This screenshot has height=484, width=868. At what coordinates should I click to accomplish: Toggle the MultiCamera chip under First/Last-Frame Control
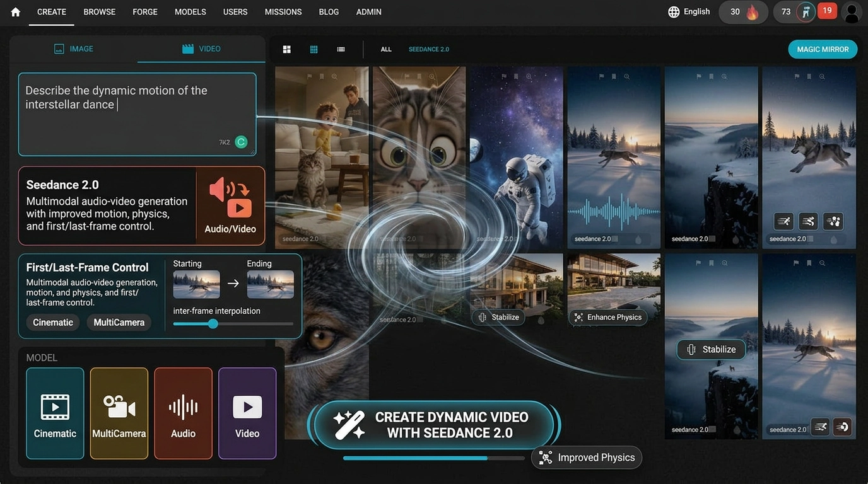[119, 322]
